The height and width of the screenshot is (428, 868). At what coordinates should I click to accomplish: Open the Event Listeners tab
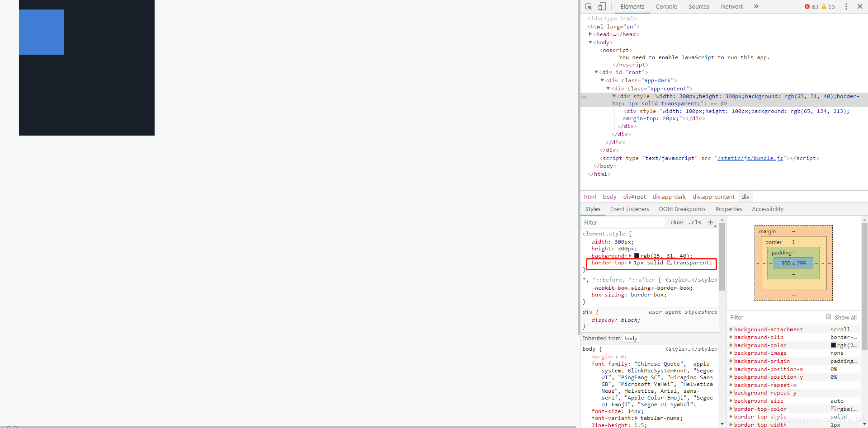pos(629,209)
